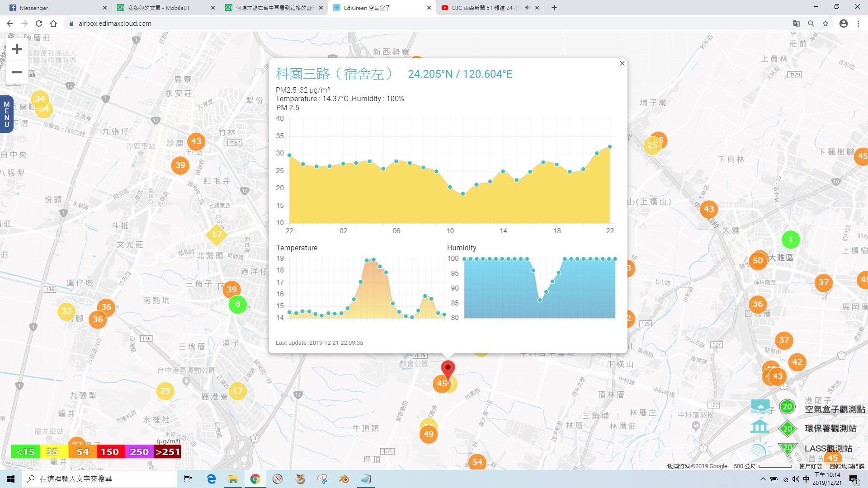Click the 22:00 endpoint on PM2.5 chart

coord(610,146)
